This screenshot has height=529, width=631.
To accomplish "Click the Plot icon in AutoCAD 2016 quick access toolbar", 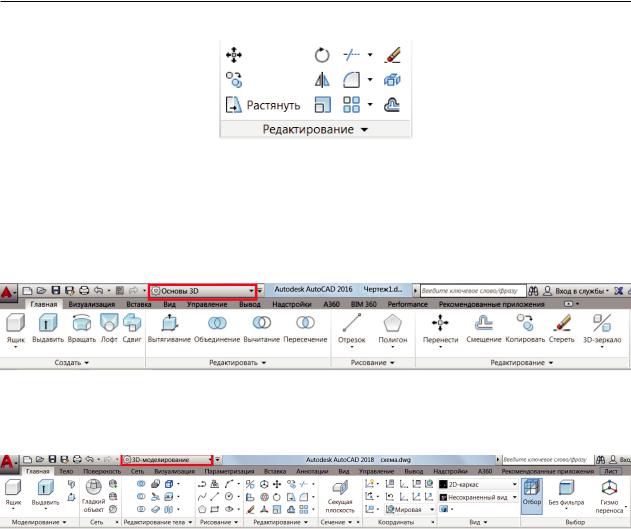I will point(84,290).
